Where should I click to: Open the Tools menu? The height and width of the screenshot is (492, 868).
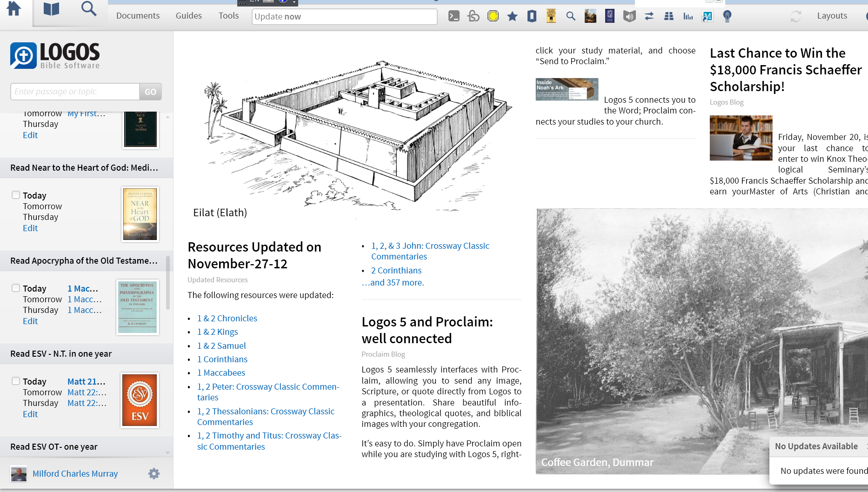click(x=229, y=16)
